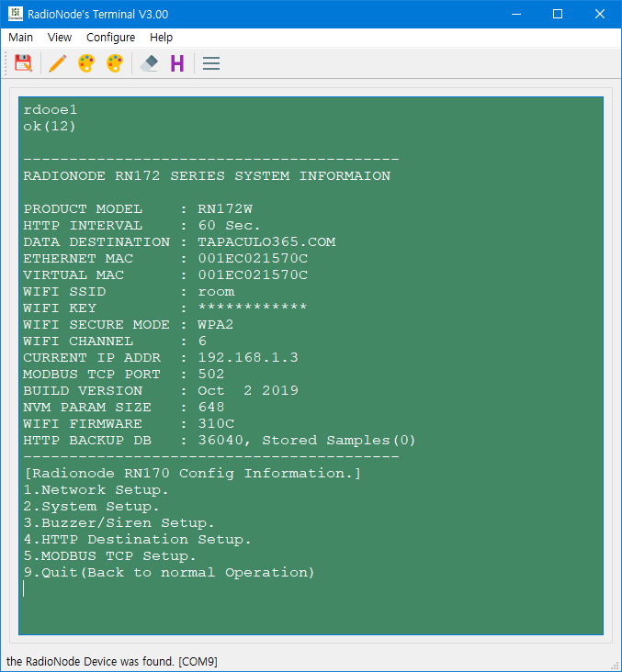Click the '1.Network Setup.' line
Screen dimensions: 622x672
pos(96,490)
